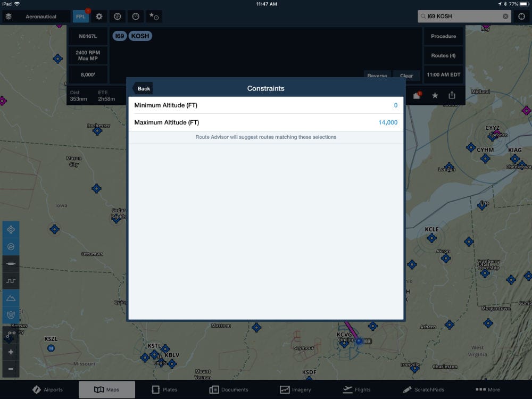Zoom the map with the plus control
The width and height of the screenshot is (532, 399).
tap(11, 352)
